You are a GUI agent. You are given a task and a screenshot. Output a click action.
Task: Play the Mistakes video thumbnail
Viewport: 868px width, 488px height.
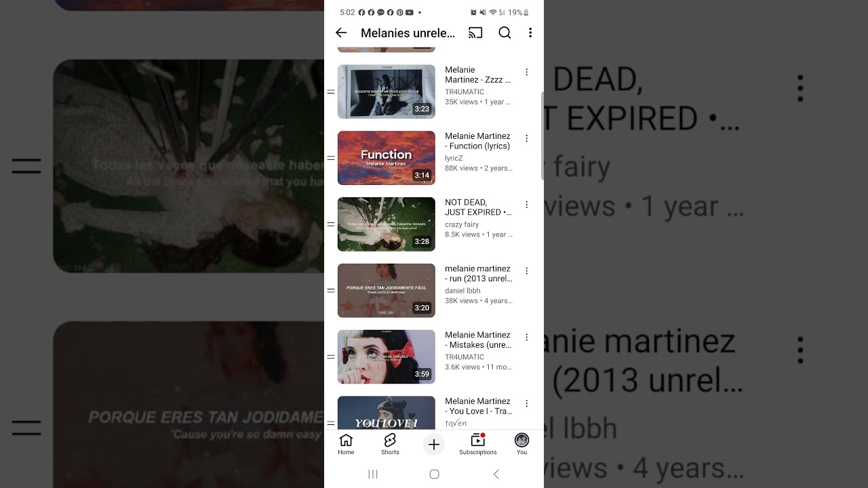387,357
